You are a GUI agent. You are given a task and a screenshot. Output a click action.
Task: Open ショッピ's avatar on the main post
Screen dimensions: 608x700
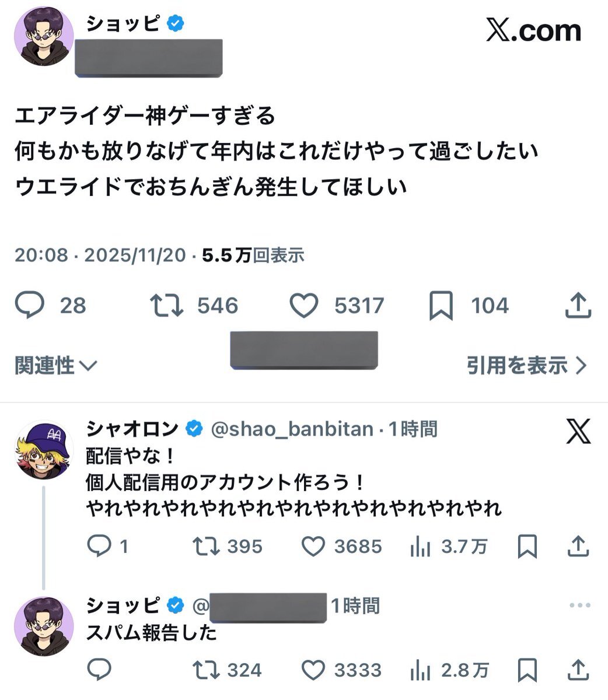[x=44, y=36]
